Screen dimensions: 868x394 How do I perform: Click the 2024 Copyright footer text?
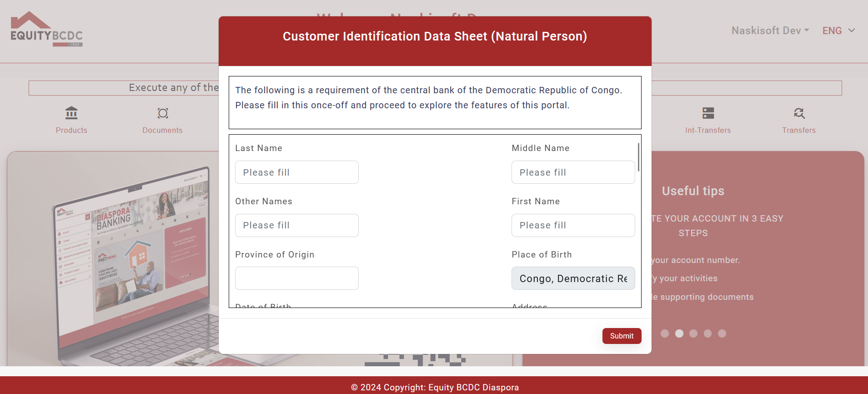435,387
